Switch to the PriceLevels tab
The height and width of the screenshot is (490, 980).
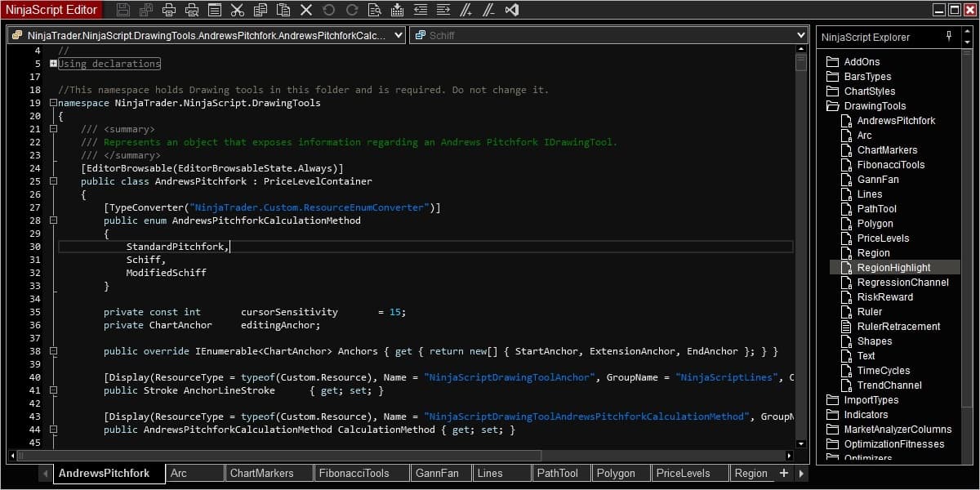point(689,473)
